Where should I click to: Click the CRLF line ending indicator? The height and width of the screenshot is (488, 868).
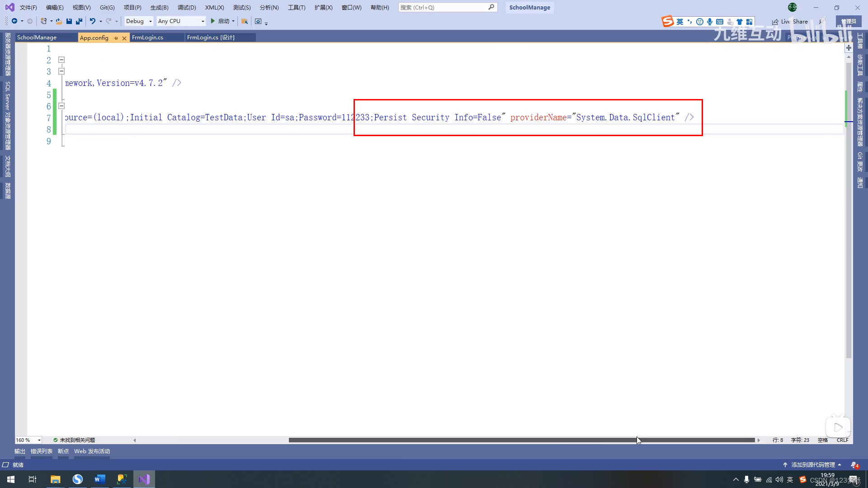click(x=843, y=440)
